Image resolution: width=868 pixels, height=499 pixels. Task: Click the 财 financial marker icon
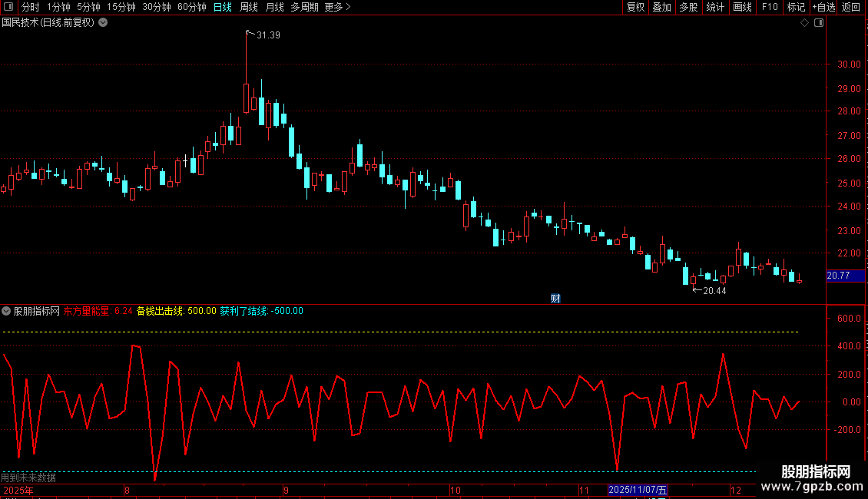click(x=555, y=298)
